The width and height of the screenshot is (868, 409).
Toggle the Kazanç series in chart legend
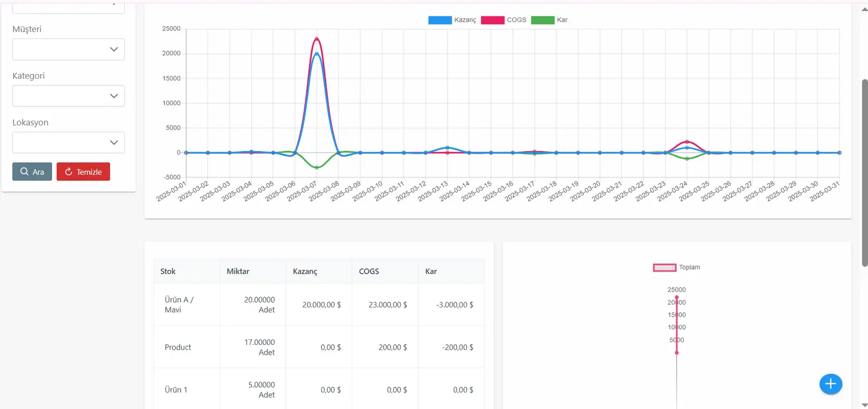click(x=452, y=20)
